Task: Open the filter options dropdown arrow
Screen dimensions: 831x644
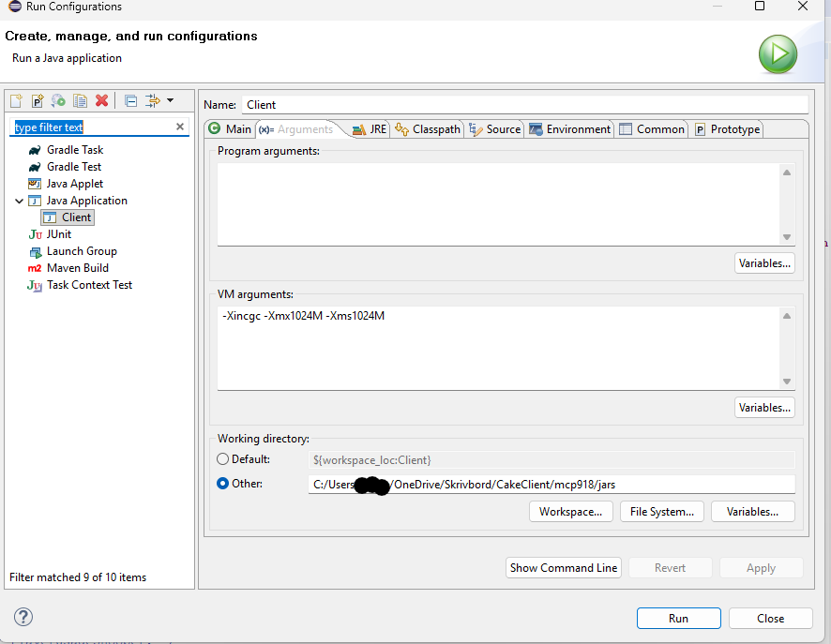Action: pos(170,100)
